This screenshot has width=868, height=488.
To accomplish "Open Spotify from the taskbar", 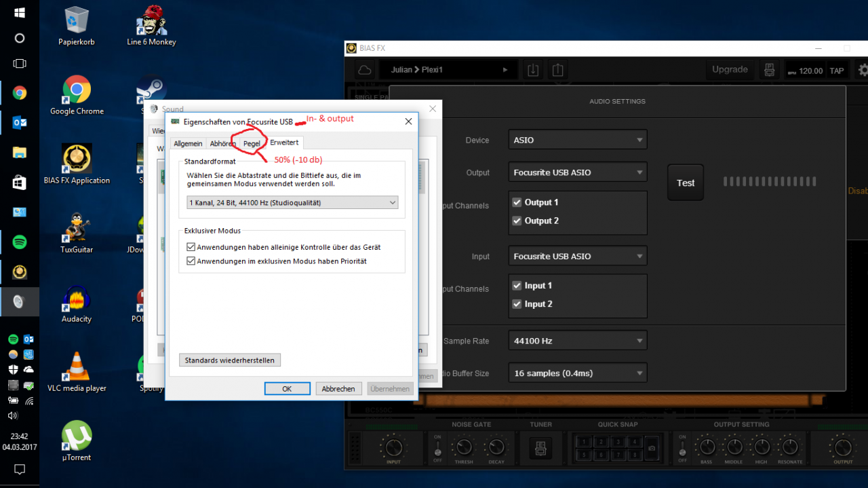I will pyautogui.click(x=20, y=242).
